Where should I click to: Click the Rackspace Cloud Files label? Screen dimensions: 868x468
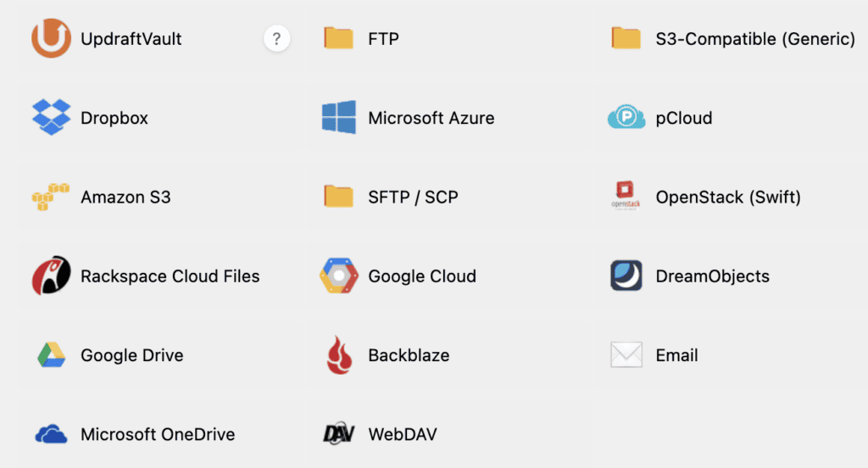[x=170, y=276]
